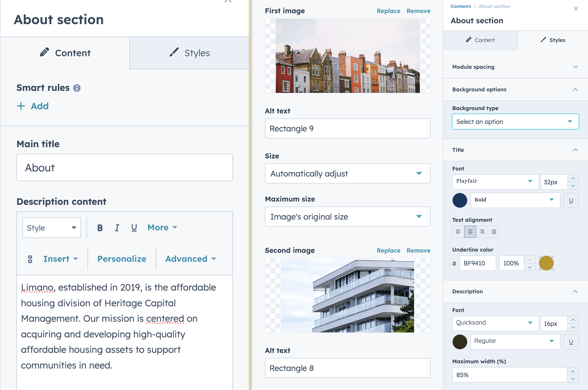Click the Bold formatting icon
This screenshot has width=588, height=390.
tap(100, 228)
